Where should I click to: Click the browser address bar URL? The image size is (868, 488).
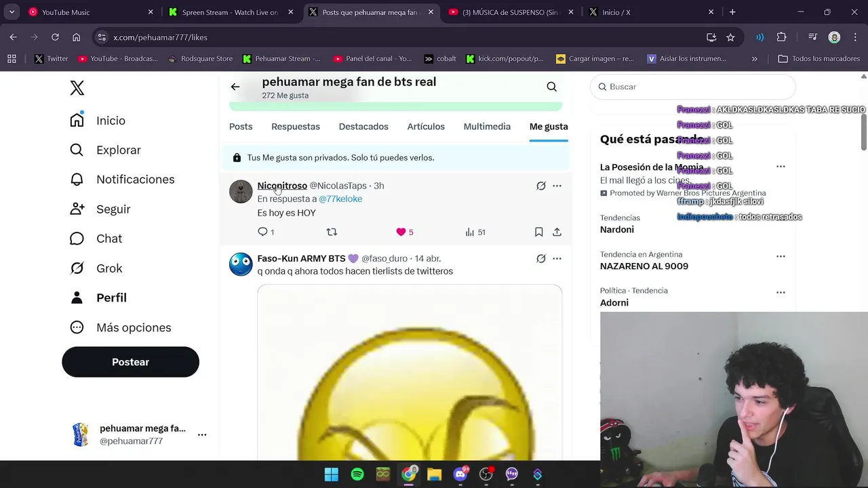[161, 37]
